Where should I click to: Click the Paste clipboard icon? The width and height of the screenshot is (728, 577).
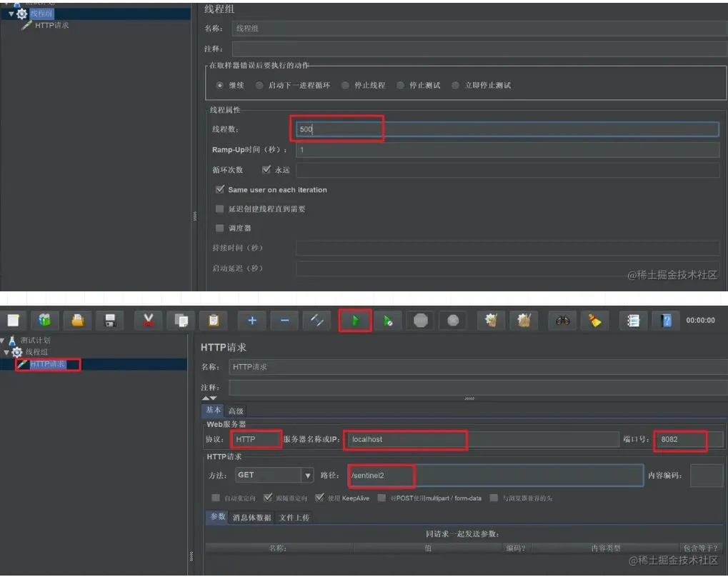(214, 321)
